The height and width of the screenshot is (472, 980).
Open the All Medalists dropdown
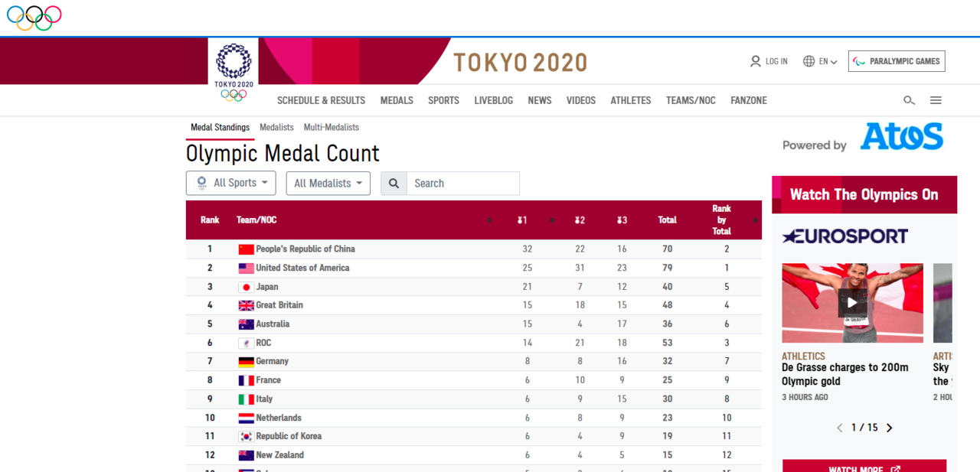coord(328,183)
